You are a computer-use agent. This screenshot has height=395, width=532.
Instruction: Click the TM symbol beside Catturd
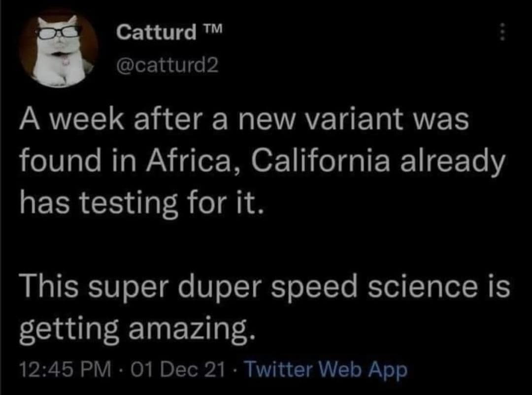(213, 30)
